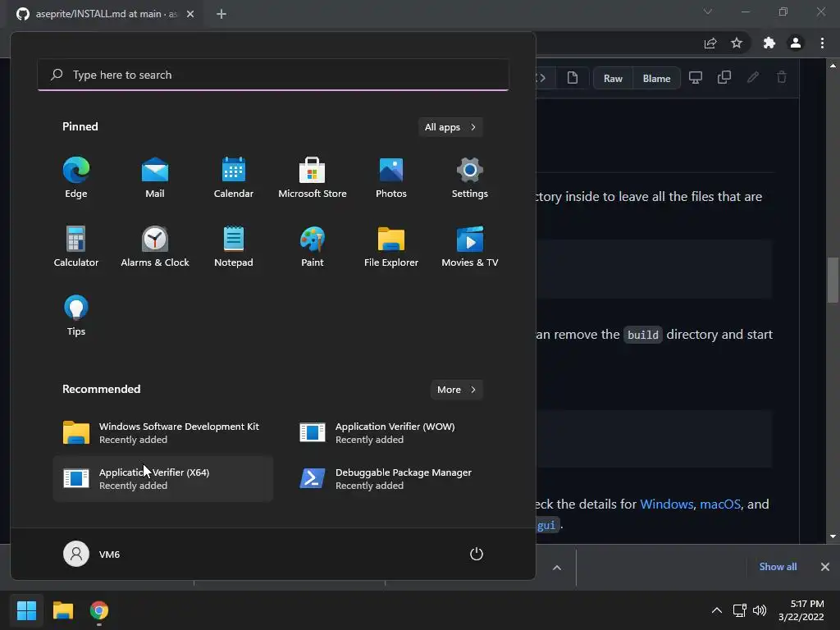Open a new Chrome tab

click(221, 14)
